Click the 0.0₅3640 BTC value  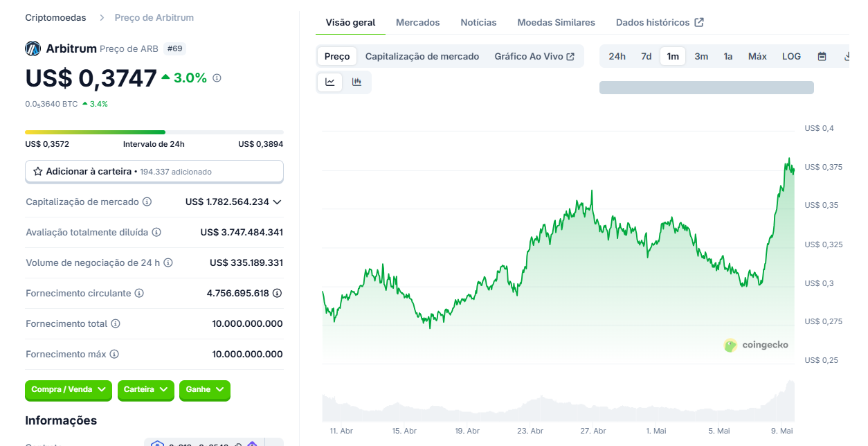(51, 104)
